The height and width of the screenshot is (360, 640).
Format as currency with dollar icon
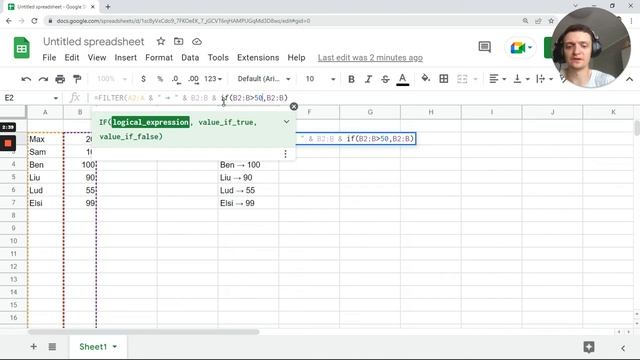pos(143,79)
